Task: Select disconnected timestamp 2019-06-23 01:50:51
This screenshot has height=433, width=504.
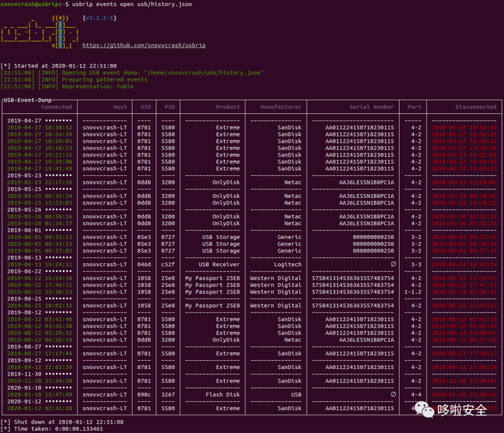Action: (464, 292)
